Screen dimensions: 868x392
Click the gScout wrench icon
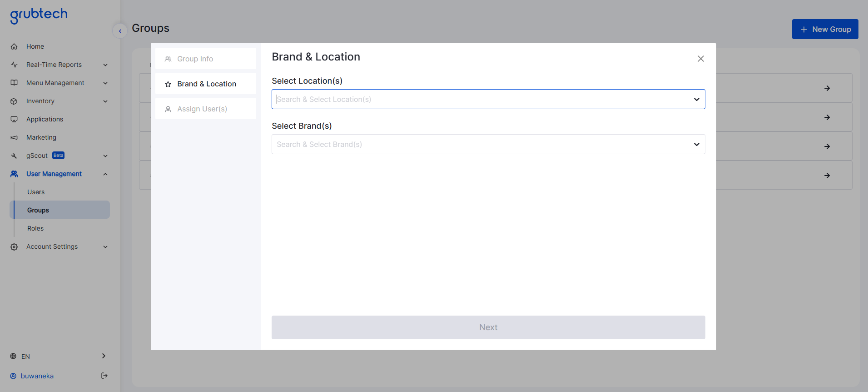coord(14,156)
